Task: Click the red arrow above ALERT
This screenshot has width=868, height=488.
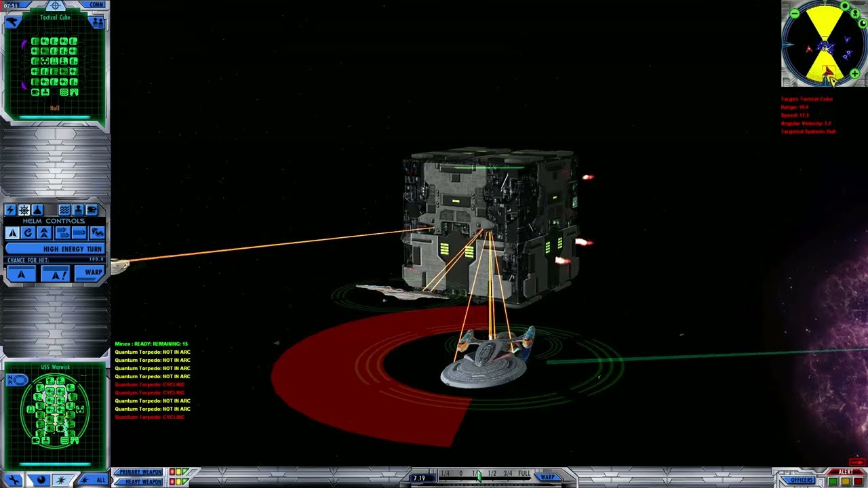Action: point(857,463)
